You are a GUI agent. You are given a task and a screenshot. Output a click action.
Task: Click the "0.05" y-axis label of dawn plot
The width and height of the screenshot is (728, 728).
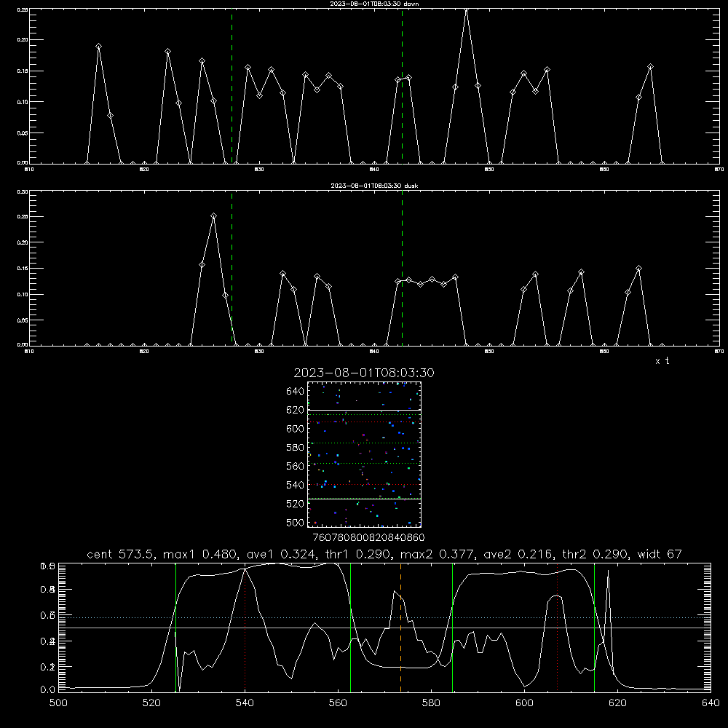[x=23, y=132]
